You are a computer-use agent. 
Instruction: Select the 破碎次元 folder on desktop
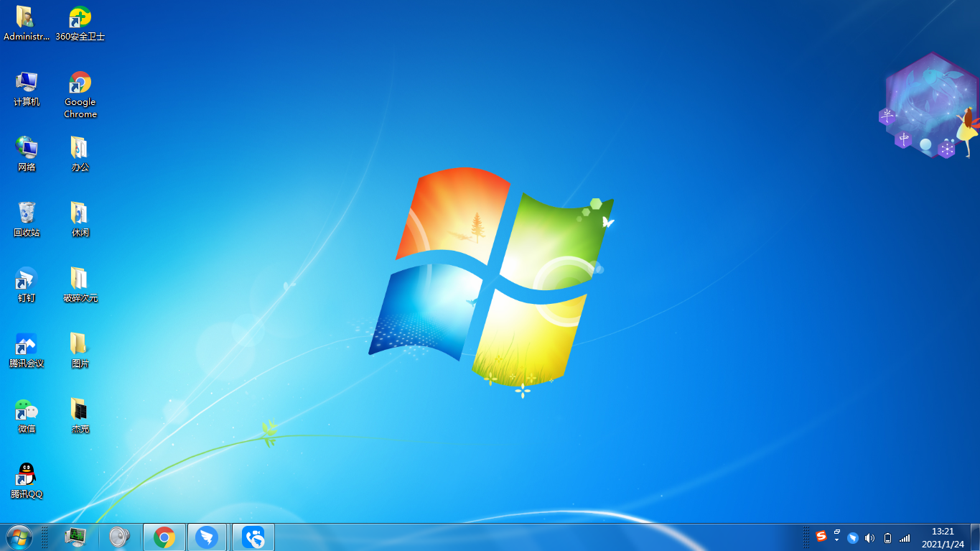[80, 284]
